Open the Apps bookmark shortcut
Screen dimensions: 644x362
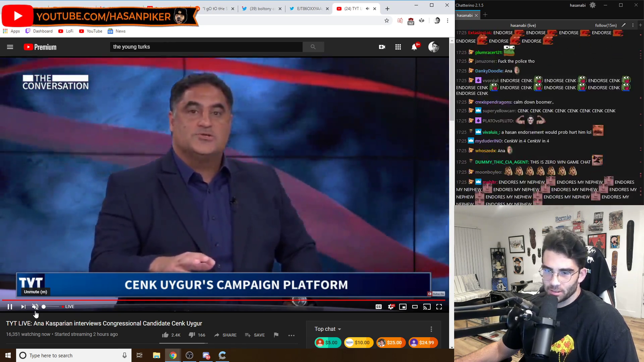[x=11, y=31]
